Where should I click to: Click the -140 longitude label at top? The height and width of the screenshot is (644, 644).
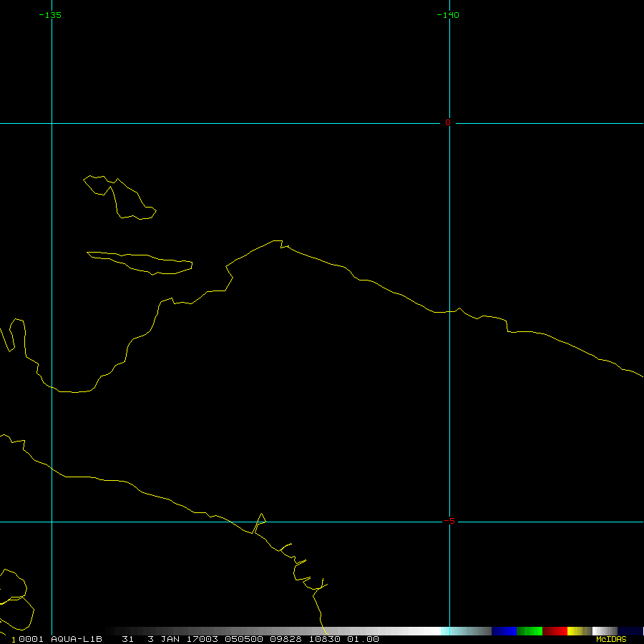pos(448,15)
